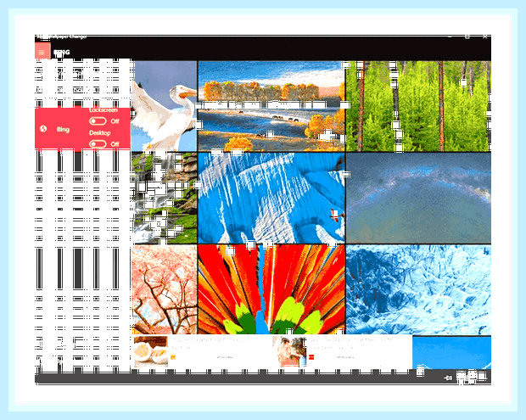
Task: Enable the Desktop wallpaper switch
Action: tap(98, 144)
